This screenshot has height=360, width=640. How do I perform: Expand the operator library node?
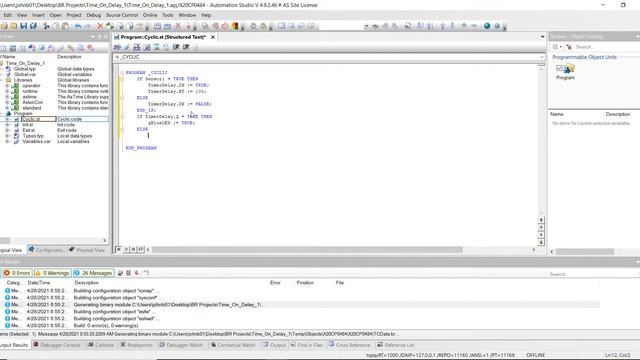point(7,86)
